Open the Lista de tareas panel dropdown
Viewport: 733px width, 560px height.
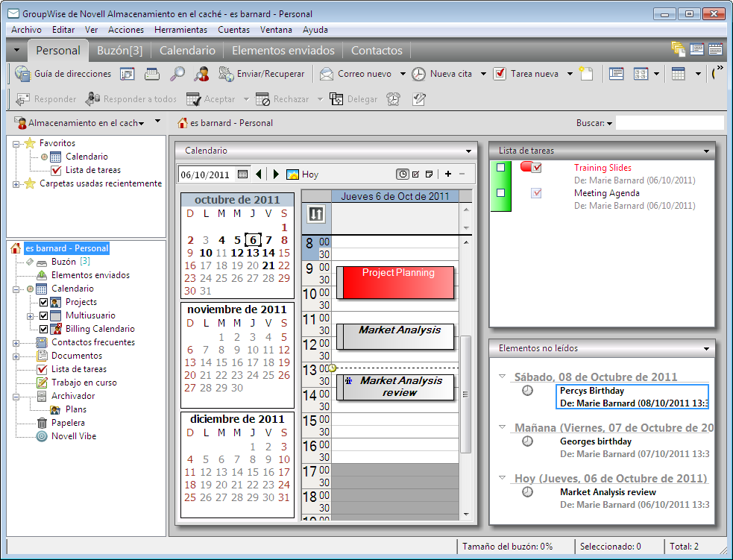pos(706,151)
